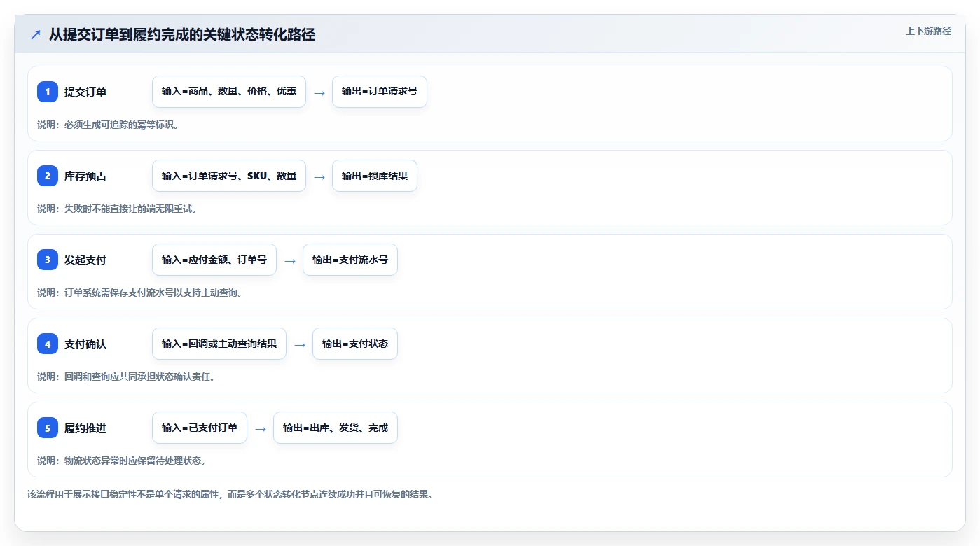Click the 支付确认 step name

[x=85, y=344]
